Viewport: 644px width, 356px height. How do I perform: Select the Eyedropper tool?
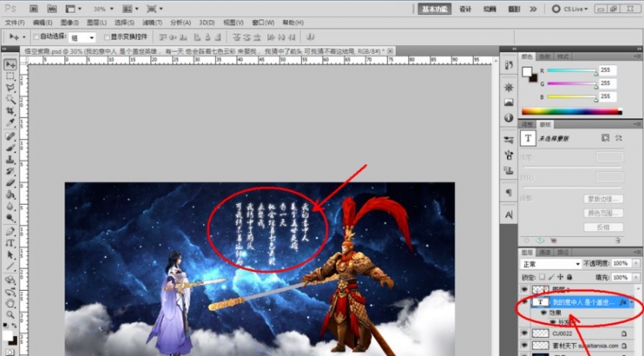pyautogui.click(x=10, y=122)
